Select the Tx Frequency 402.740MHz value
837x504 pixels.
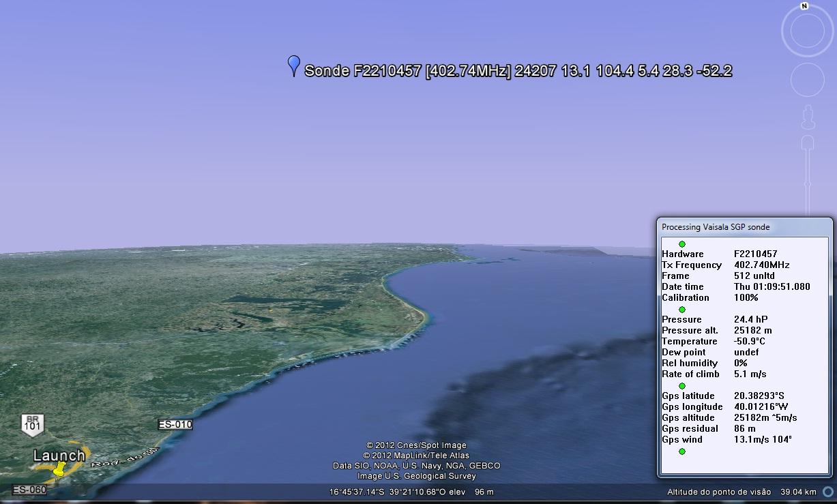[x=761, y=265]
